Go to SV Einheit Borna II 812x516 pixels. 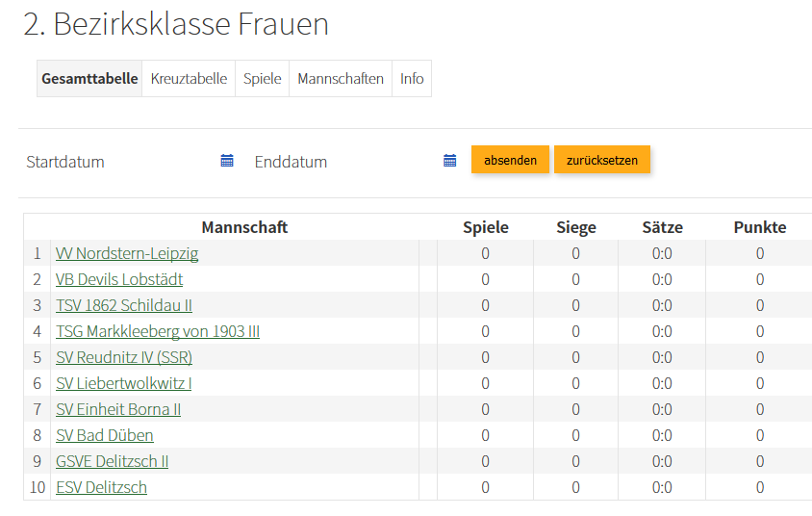click(118, 410)
